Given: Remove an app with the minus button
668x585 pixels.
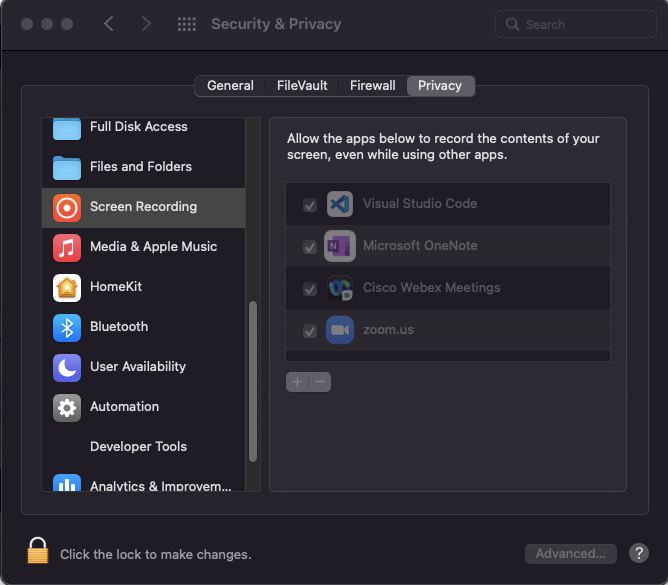Looking at the screenshot, I should (x=320, y=382).
